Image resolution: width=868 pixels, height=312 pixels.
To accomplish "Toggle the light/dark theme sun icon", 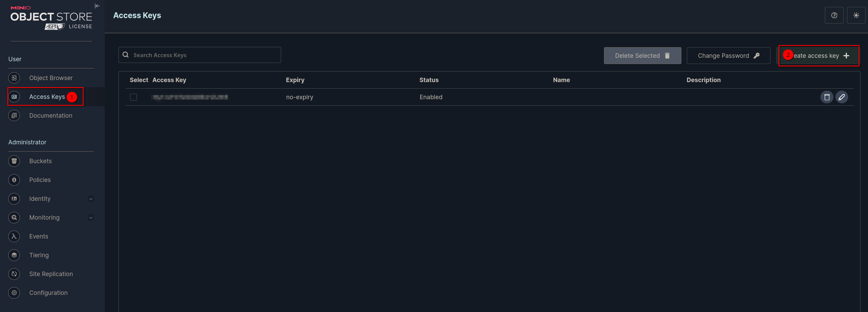I will (x=856, y=15).
